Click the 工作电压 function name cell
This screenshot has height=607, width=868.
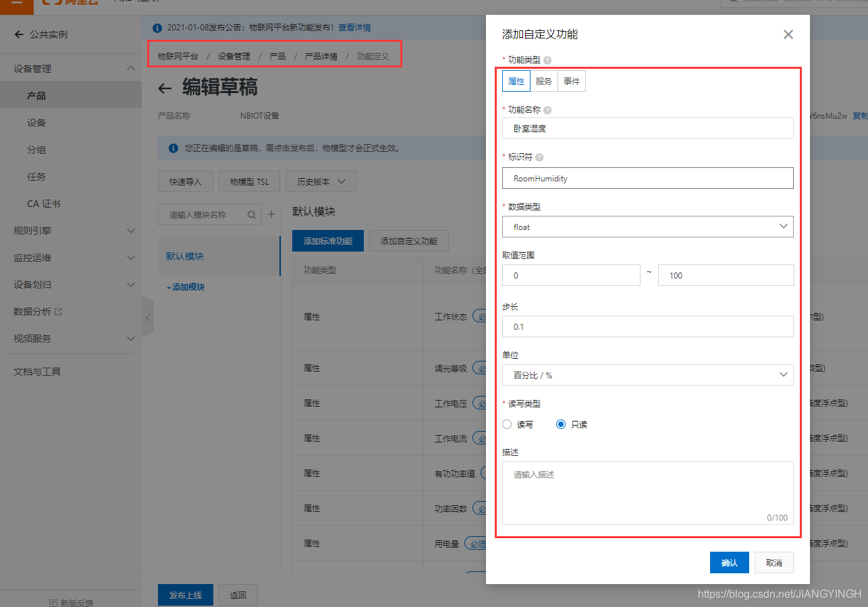coord(451,403)
